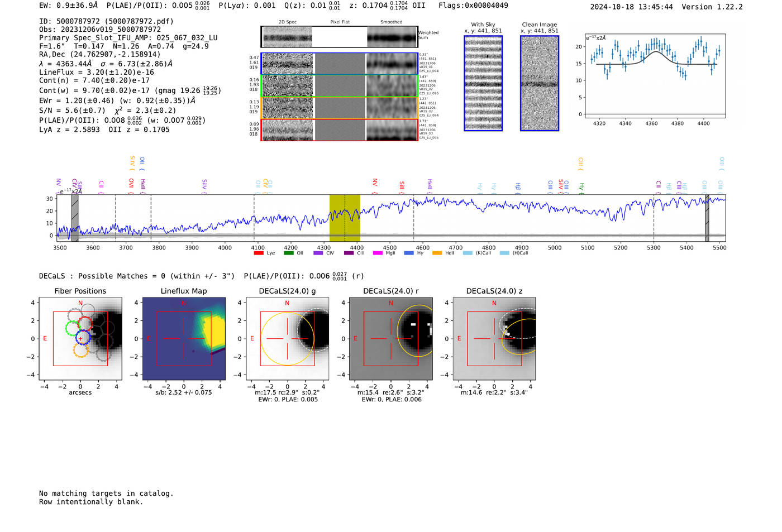782x532 pixels.
Task: Click "Row intentionally blank." text
Action: pyautogui.click(x=91, y=502)
